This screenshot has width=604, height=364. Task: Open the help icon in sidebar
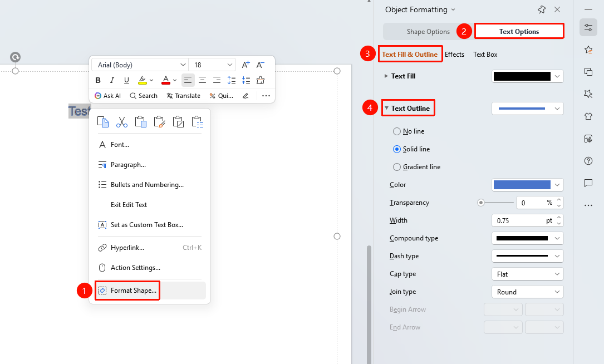click(588, 161)
